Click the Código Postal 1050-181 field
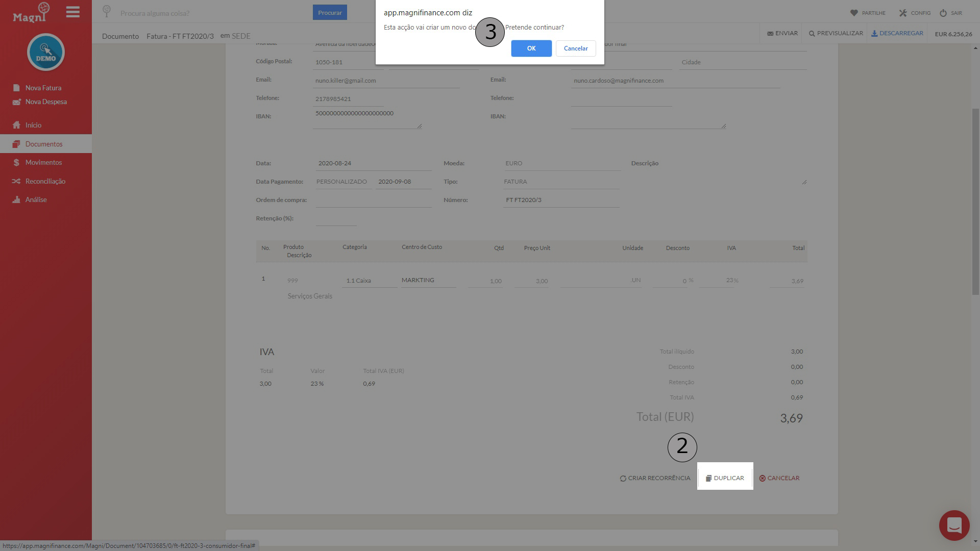980x551 pixels. point(348,62)
